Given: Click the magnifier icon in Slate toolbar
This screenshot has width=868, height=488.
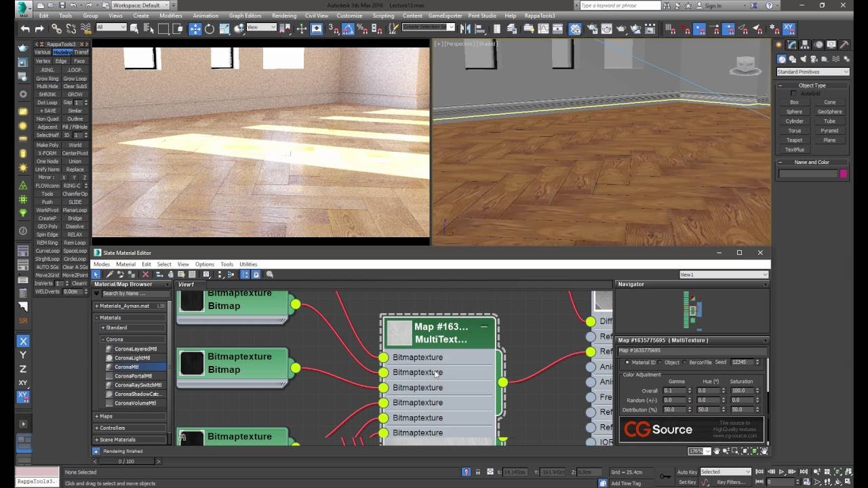Looking at the screenshot, I should pos(270,274).
